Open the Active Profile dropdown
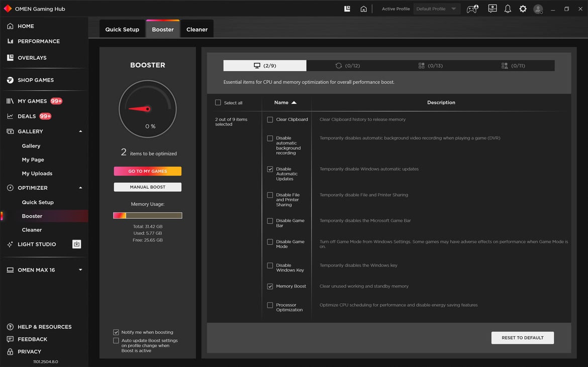This screenshot has width=588, height=367. [437, 9]
